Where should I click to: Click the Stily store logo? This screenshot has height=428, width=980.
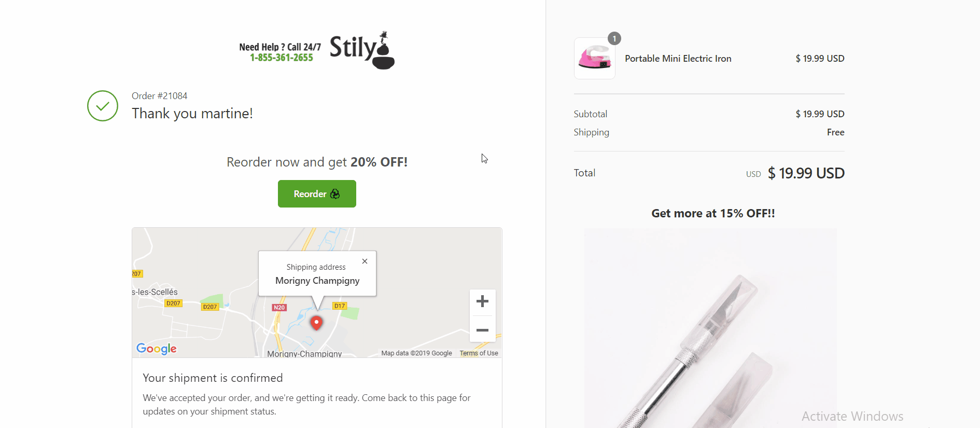pos(362,50)
